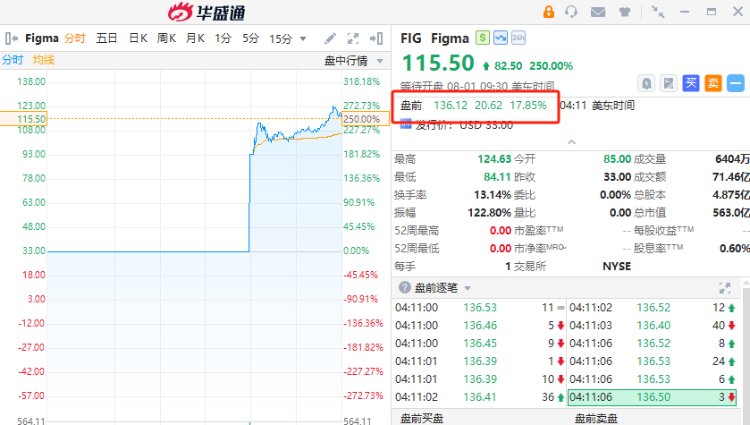Switch to 五日 five-day chart tab

(106, 38)
